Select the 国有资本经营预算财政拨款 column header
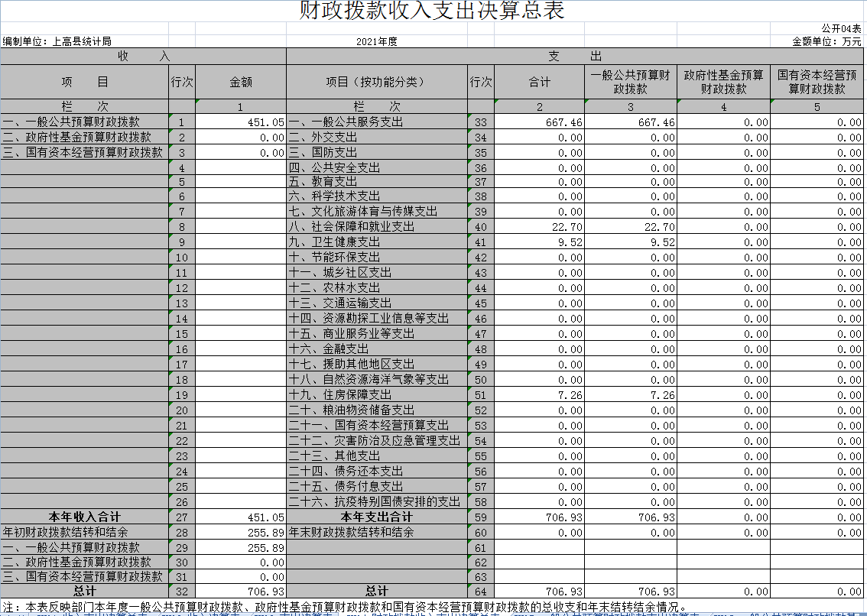Image resolution: width=867 pixels, height=616 pixels. (x=817, y=82)
